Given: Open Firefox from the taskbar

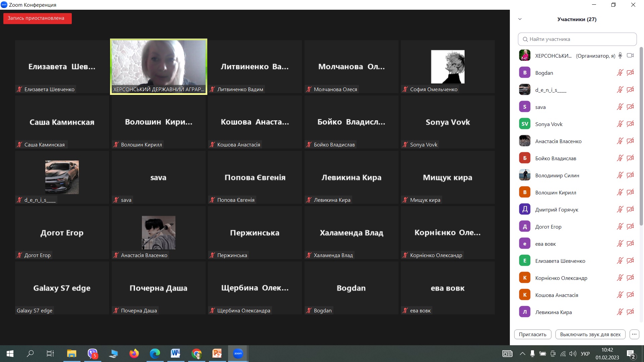Looking at the screenshot, I should [x=134, y=353].
